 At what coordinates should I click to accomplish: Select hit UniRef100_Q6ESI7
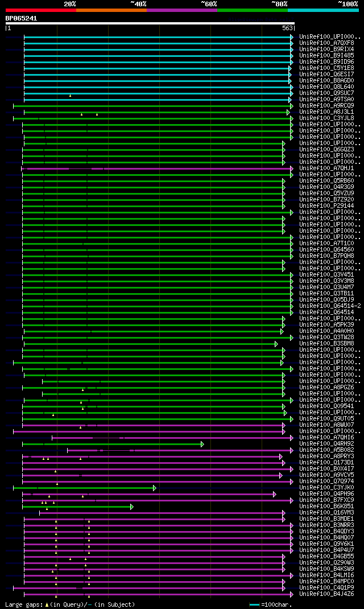tap(326, 74)
